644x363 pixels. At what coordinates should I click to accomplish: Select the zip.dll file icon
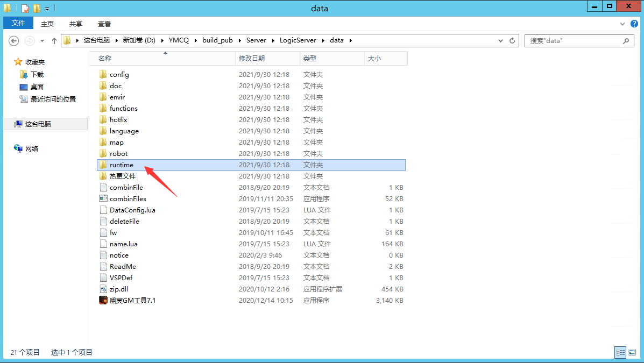click(x=103, y=289)
